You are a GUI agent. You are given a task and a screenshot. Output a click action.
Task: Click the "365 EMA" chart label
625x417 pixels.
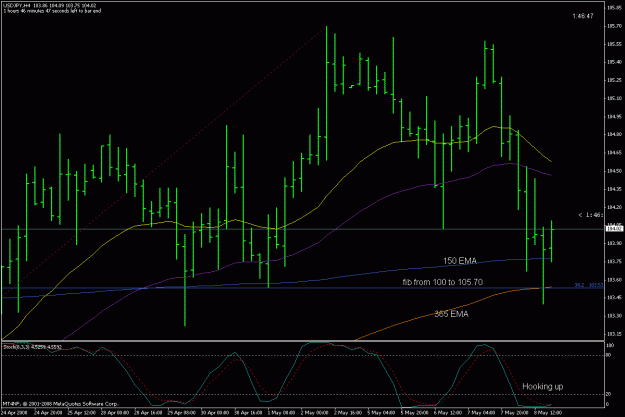(451, 314)
